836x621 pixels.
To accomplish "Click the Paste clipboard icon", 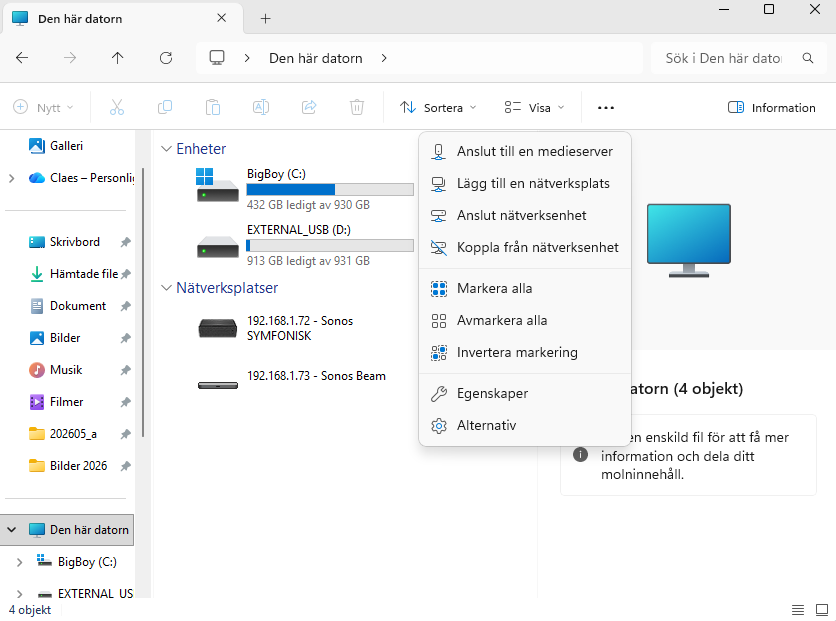I will [x=213, y=107].
